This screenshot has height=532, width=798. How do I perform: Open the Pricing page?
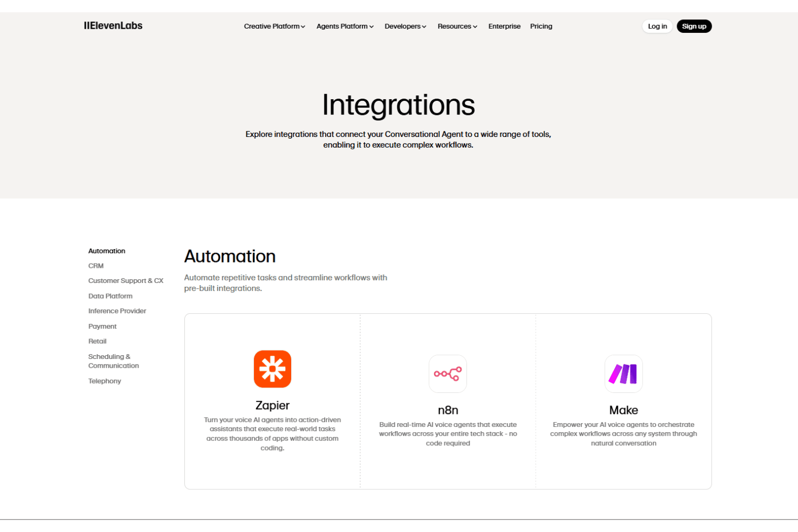tap(541, 26)
